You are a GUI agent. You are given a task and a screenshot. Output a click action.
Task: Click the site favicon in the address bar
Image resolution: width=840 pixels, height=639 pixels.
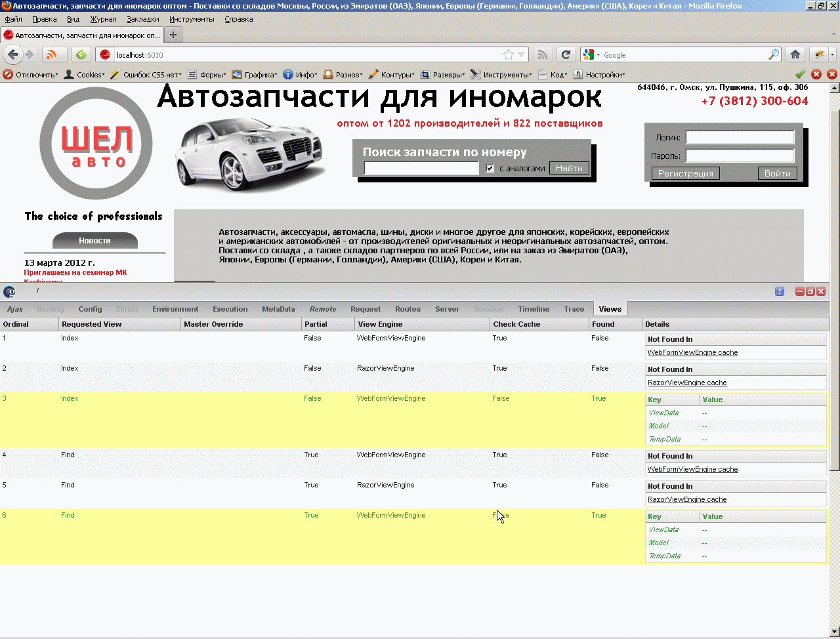(x=105, y=55)
